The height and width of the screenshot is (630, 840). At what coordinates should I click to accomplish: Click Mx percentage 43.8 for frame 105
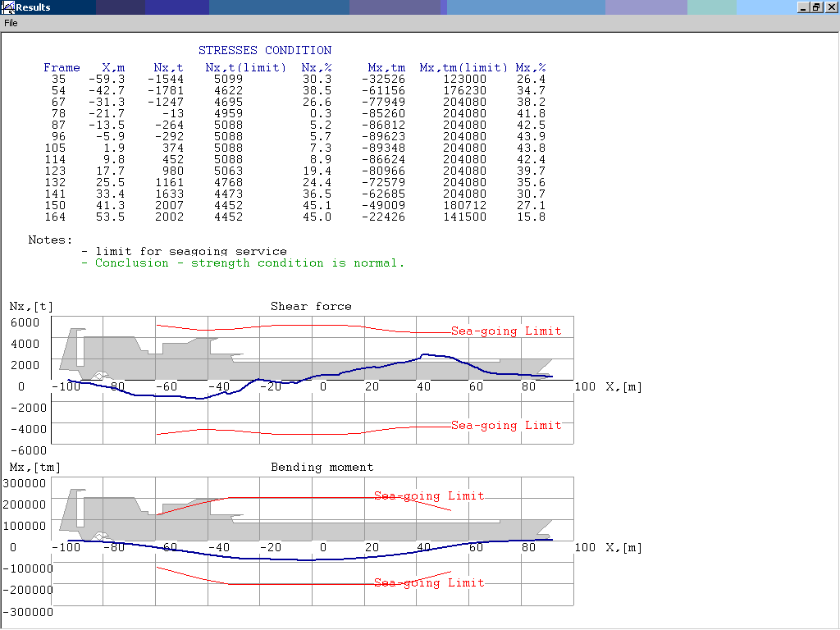click(531, 148)
